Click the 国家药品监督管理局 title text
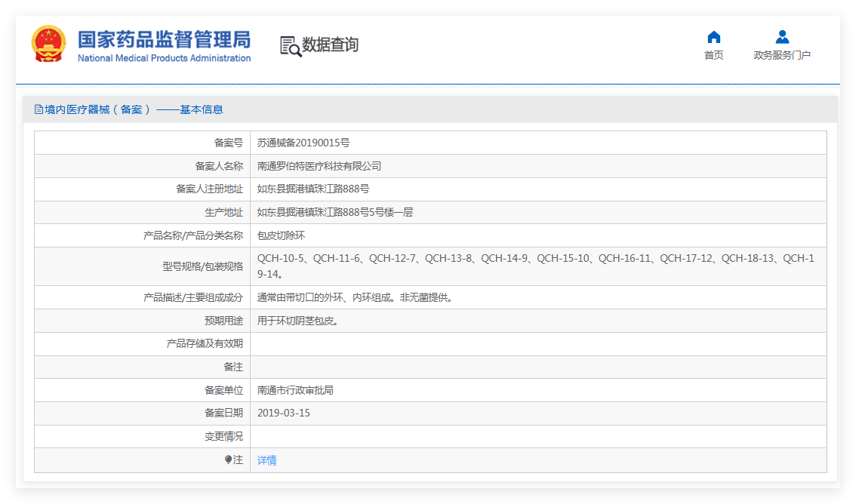 tap(164, 40)
